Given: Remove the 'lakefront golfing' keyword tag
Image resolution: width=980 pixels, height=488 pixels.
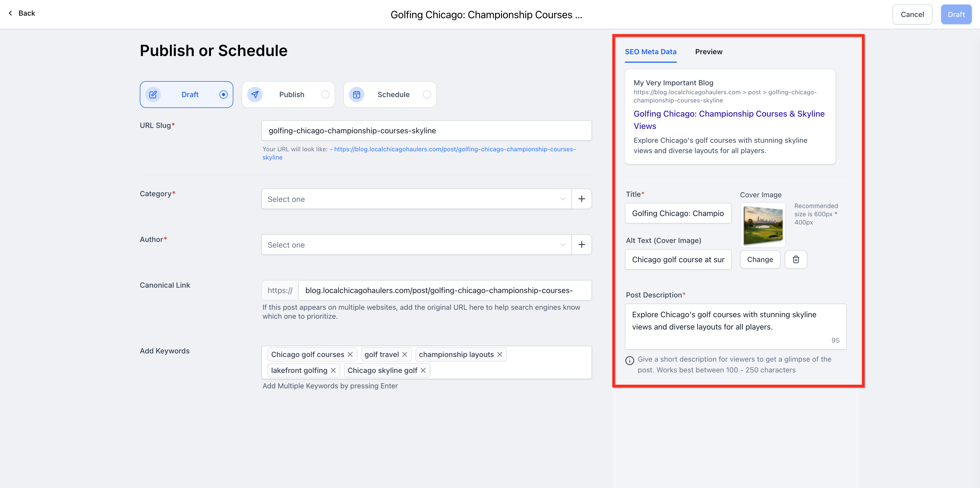Looking at the screenshot, I should [333, 370].
